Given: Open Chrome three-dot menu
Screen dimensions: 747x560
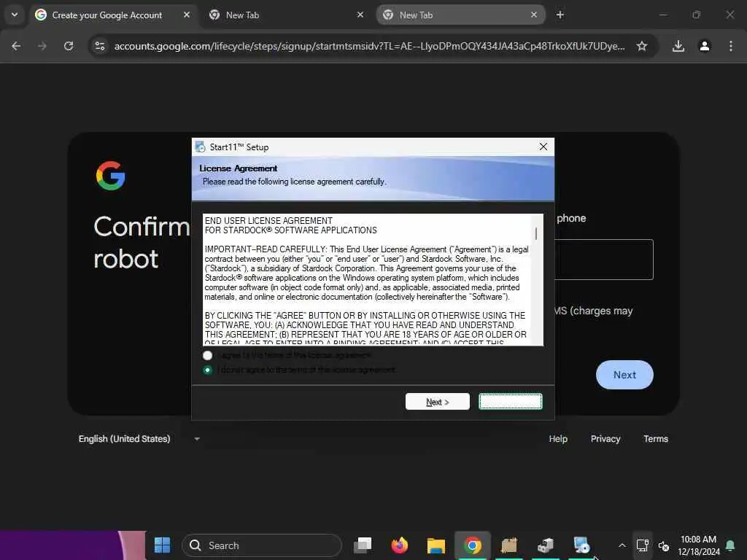Looking at the screenshot, I should (x=731, y=46).
